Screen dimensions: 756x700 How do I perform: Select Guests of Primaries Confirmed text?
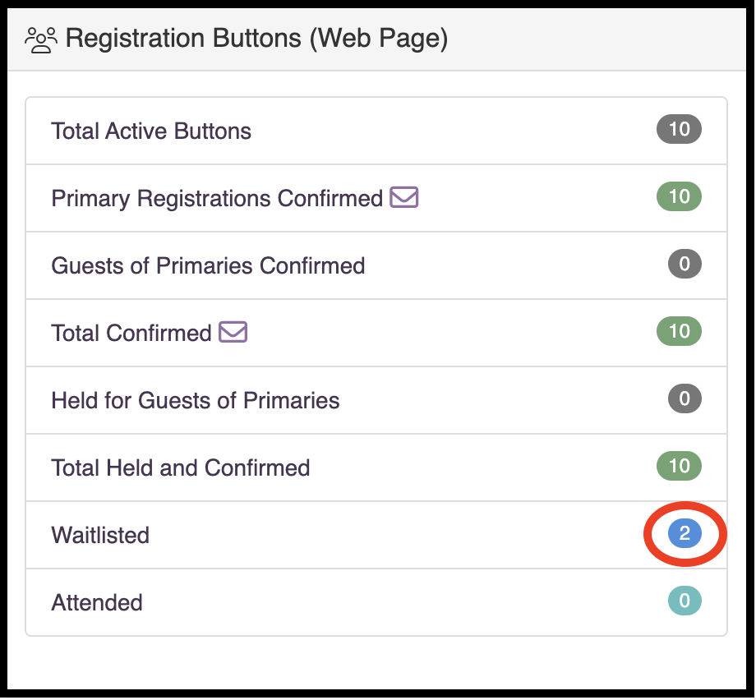208,265
